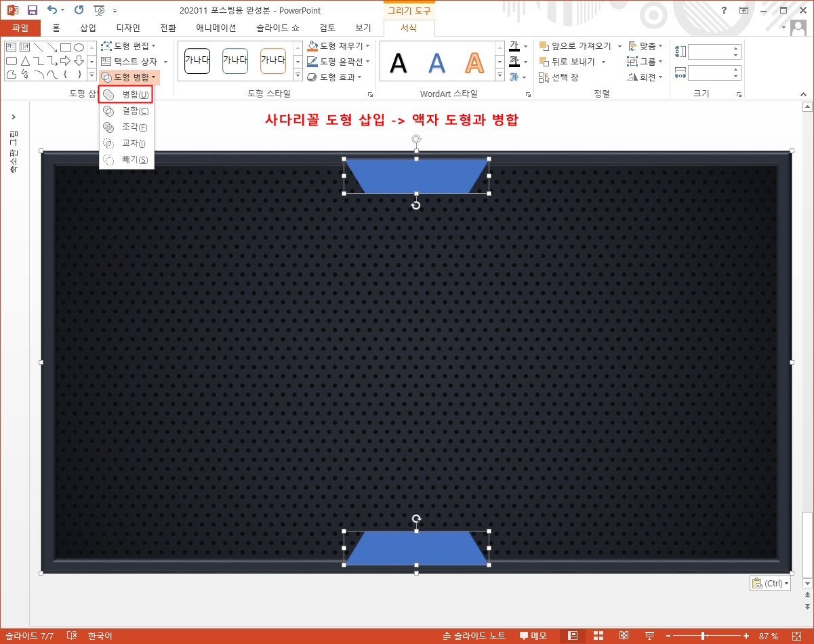This screenshot has width=814, height=644.
Task: Choose 조각(F) Fragment from the merge menu
Action: click(127, 127)
